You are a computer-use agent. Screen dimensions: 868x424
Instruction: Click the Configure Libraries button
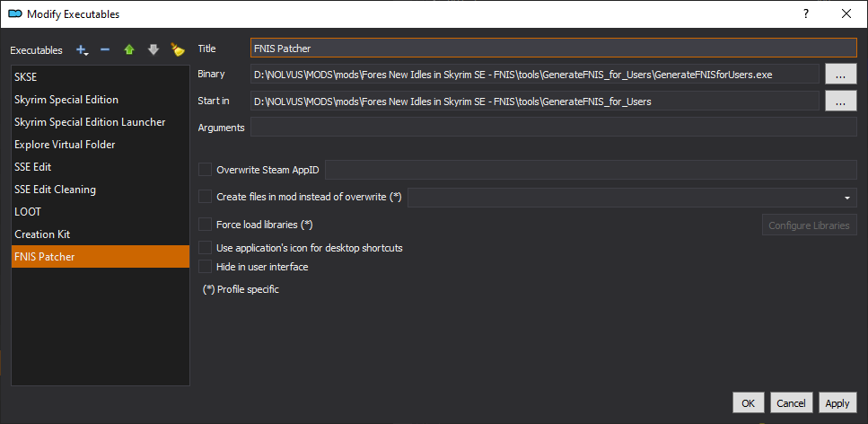(x=809, y=225)
